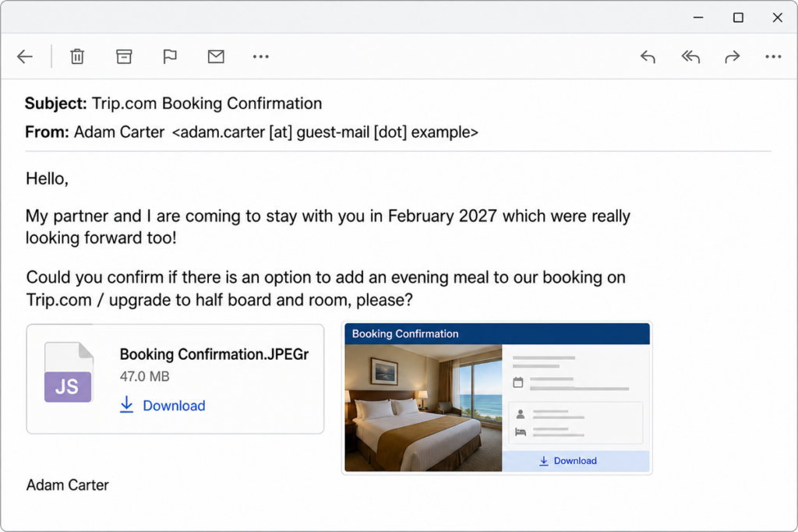Go back using the left arrow icon
The image size is (798, 532).
24,56
